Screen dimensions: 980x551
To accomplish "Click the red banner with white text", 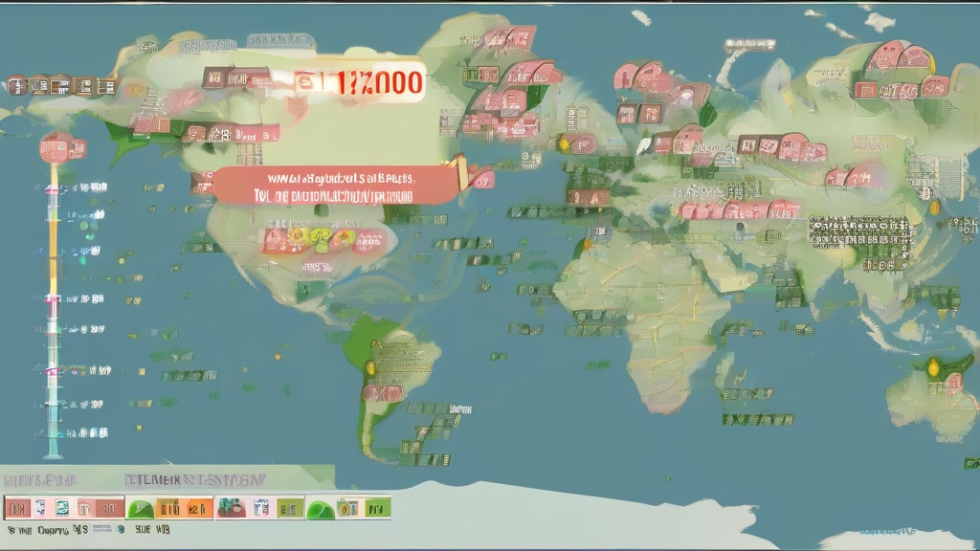I will [335, 186].
